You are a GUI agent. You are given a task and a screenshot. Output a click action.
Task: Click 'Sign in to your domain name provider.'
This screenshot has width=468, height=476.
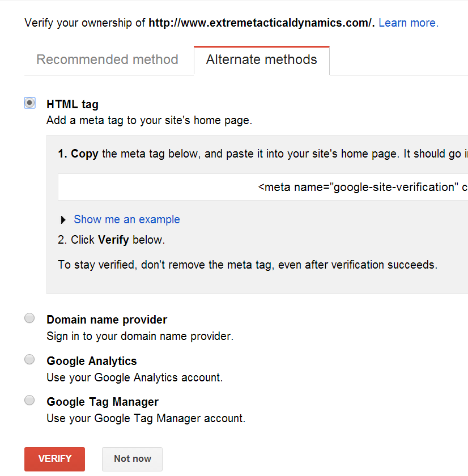coord(140,337)
